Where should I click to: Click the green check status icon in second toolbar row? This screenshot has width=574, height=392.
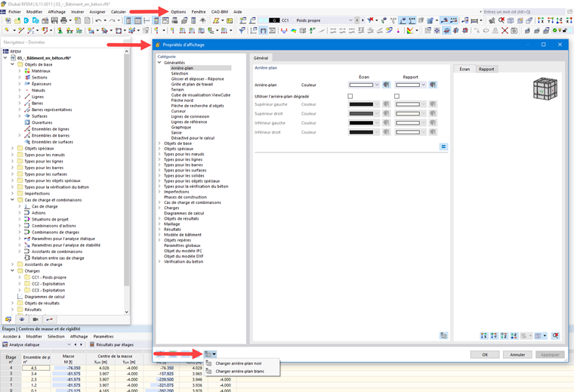click(x=555, y=31)
